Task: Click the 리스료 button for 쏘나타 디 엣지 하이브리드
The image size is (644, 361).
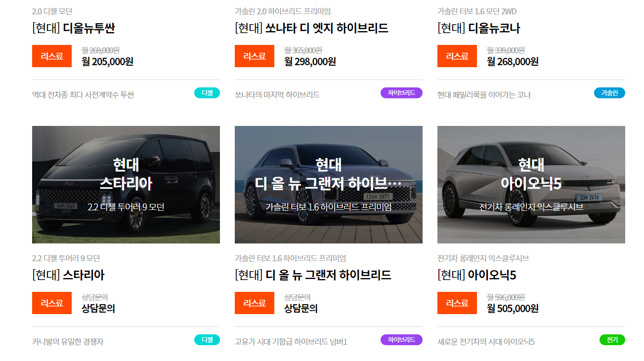Action: tap(254, 56)
